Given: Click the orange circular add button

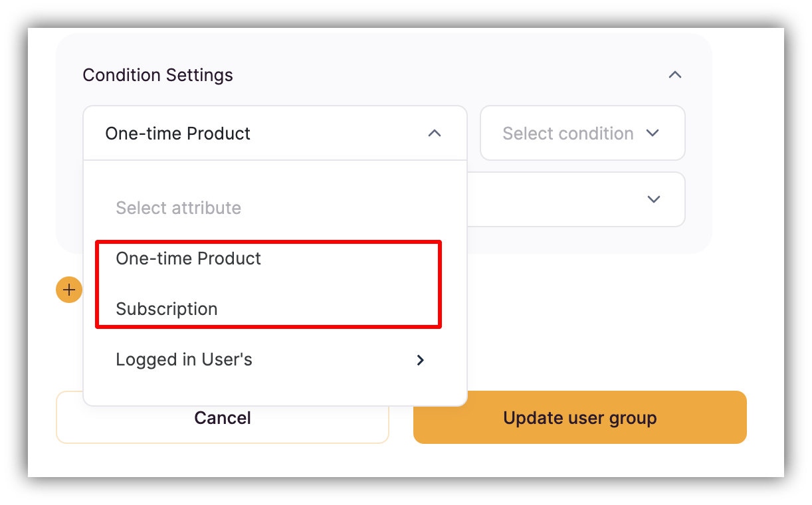Looking at the screenshot, I should 68,289.
